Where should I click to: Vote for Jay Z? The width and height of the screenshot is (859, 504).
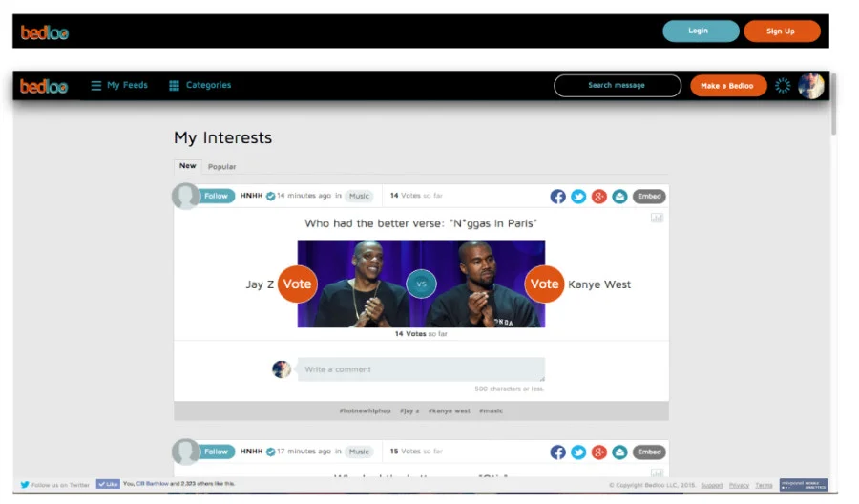point(298,283)
